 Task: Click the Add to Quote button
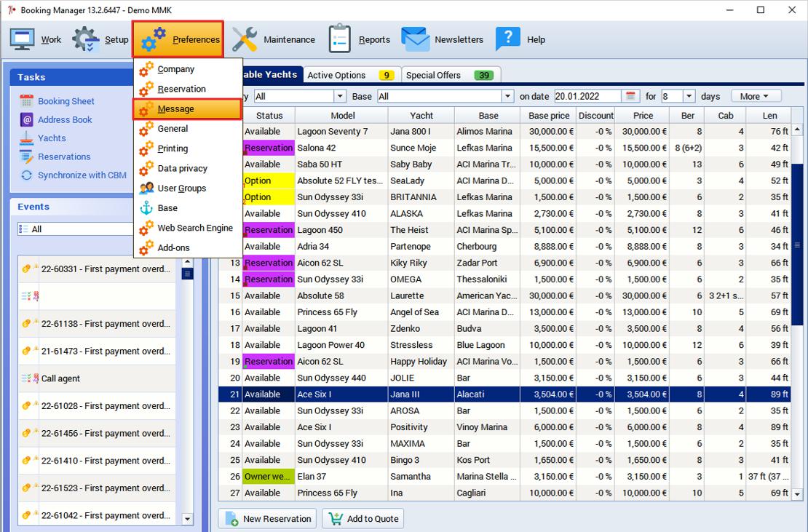pos(363,519)
